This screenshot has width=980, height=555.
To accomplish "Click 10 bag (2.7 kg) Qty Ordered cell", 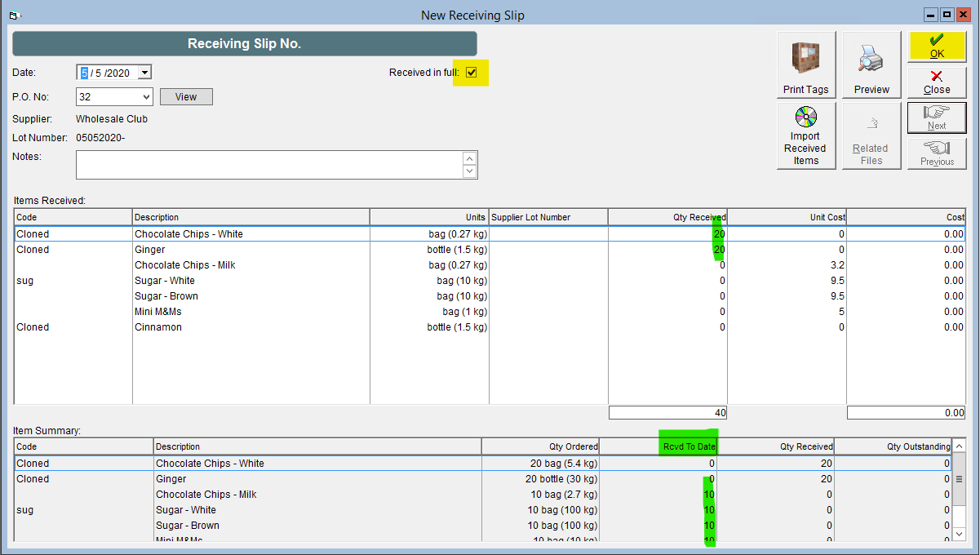I will pyautogui.click(x=540, y=495).
